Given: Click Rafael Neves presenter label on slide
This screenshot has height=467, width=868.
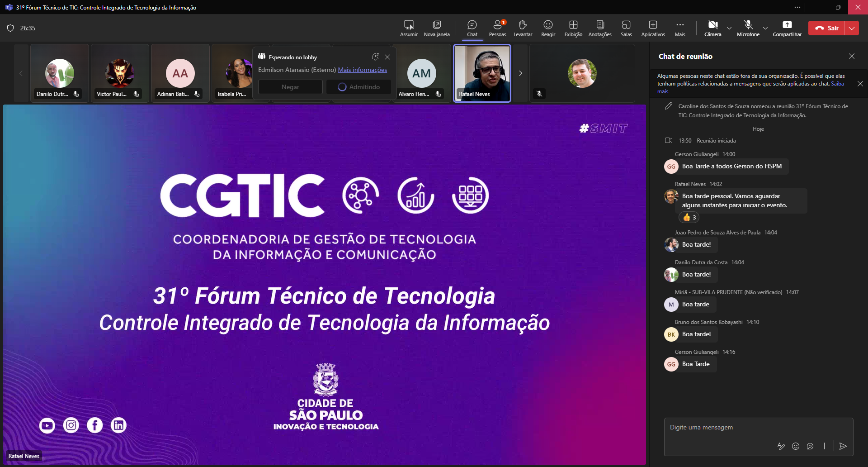Looking at the screenshot, I should [x=24, y=456].
